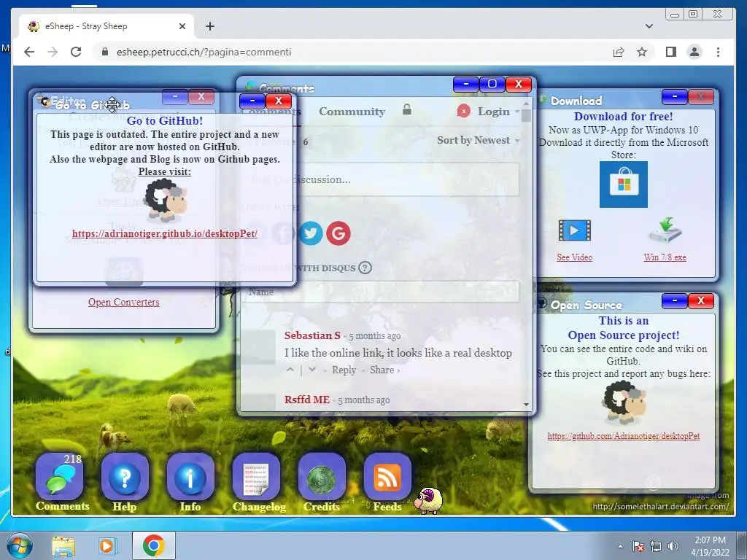Click the sheep image in Open Source window
Image resolution: width=747 pixels, height=560 pixels.
coord(624,402)
